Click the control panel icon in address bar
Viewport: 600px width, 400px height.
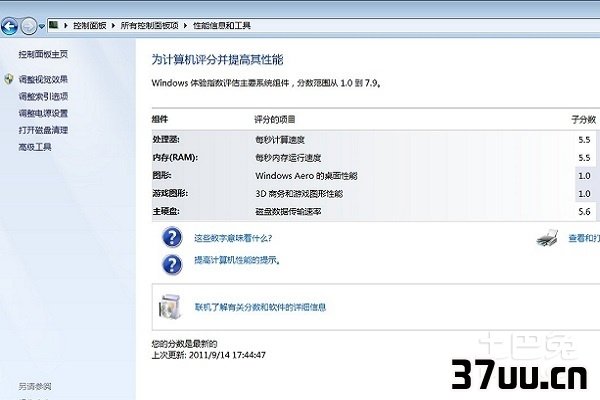(x=54, y=25)
